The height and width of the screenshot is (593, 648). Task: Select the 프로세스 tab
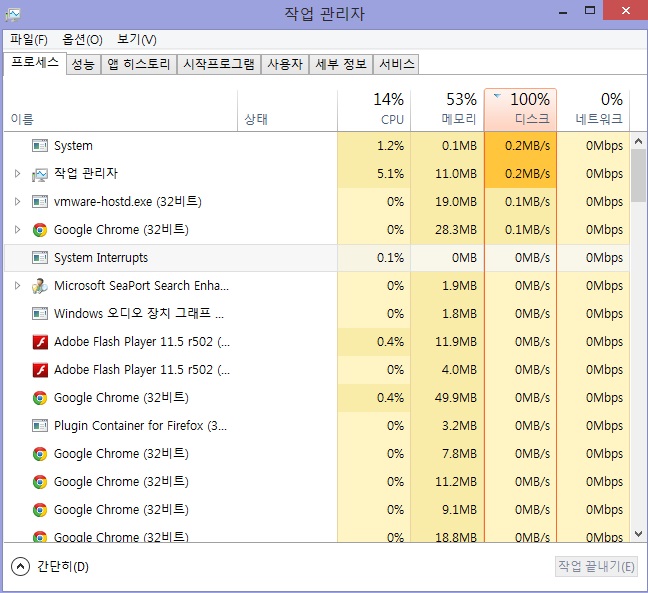click(x=35, y=63)
